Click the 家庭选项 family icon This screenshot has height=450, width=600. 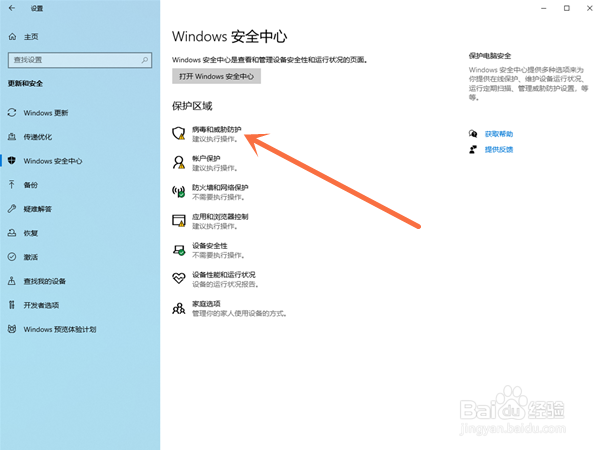coord(178,308)
